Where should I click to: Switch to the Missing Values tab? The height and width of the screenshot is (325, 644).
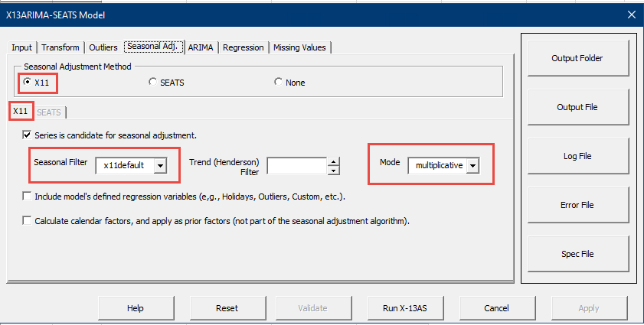point(299,47)
